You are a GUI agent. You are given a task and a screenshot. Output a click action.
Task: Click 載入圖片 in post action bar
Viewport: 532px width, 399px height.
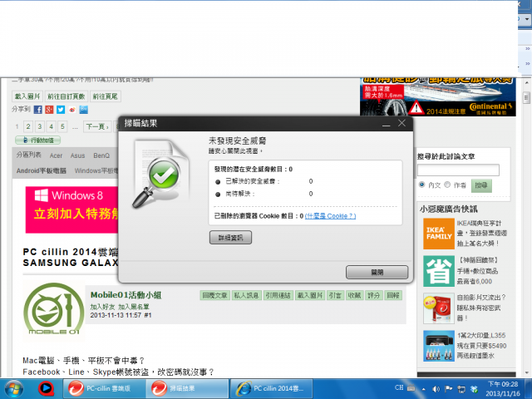(x=310, y=296)
